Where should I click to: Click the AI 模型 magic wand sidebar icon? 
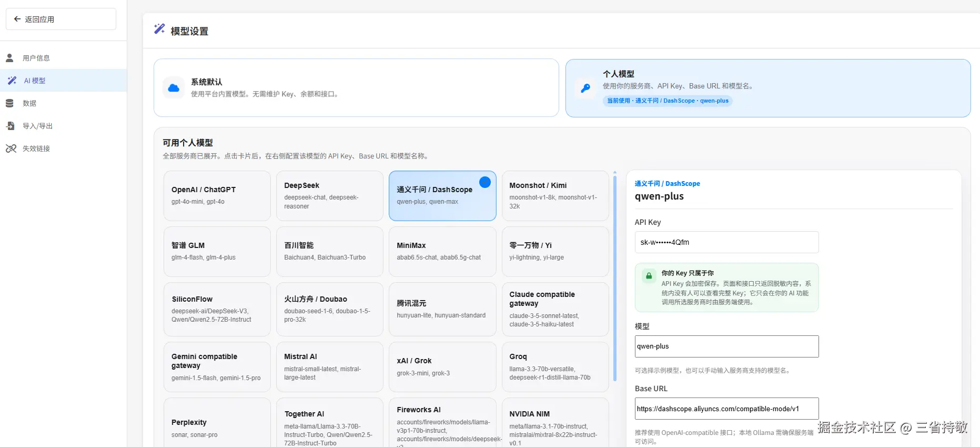(x=12, y=81)
